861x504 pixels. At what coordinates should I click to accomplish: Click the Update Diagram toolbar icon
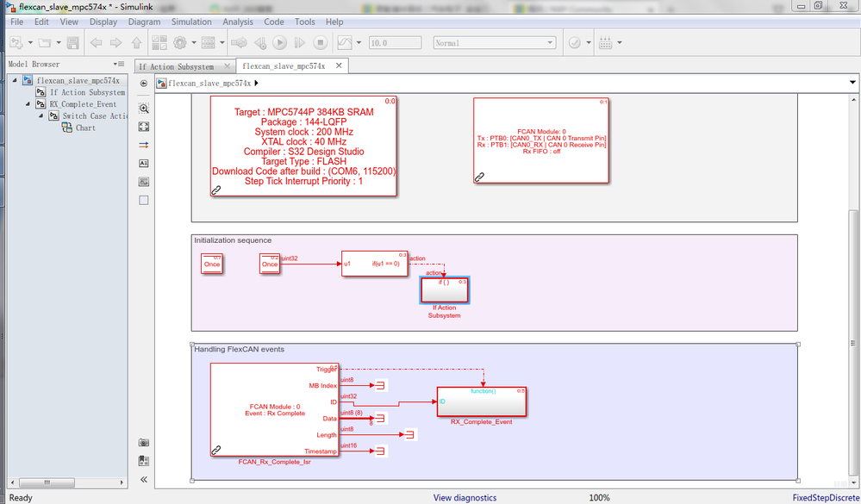click(x=239, y=42)
